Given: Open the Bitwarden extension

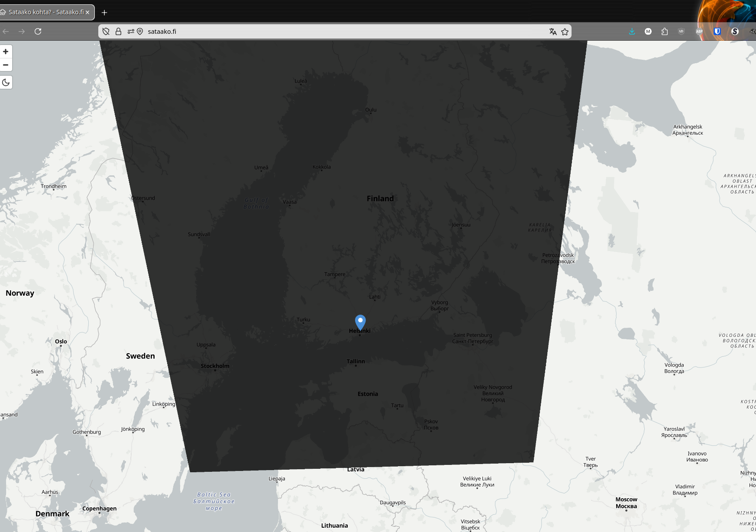Looking at the screenshot, I should (717, 31).
